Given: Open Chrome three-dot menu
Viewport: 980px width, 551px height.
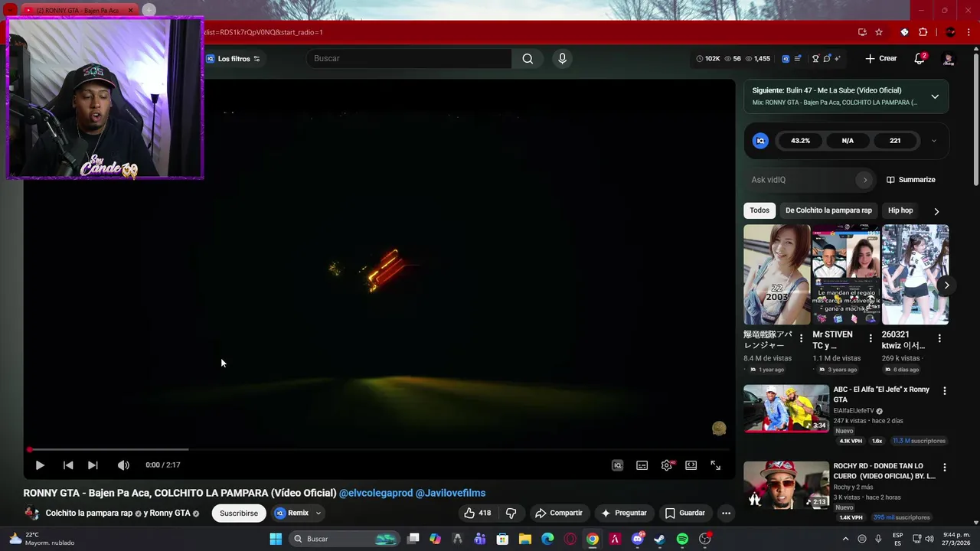Looking at the screenshot, I should point(969,32).
